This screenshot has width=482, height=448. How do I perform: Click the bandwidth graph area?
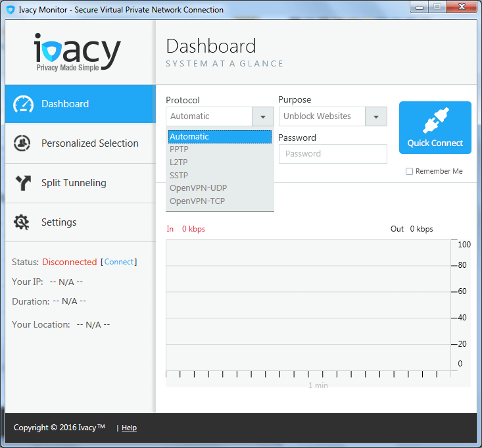(308, 305)
